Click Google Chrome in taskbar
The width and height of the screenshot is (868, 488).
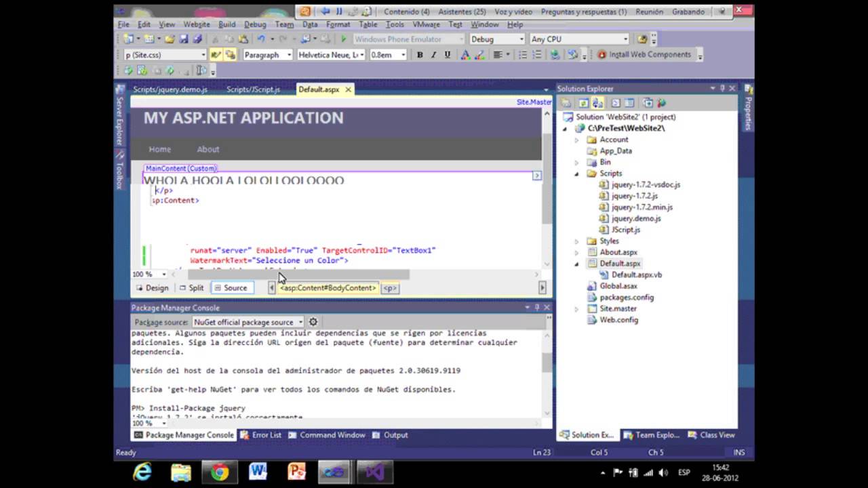(219, 471)
